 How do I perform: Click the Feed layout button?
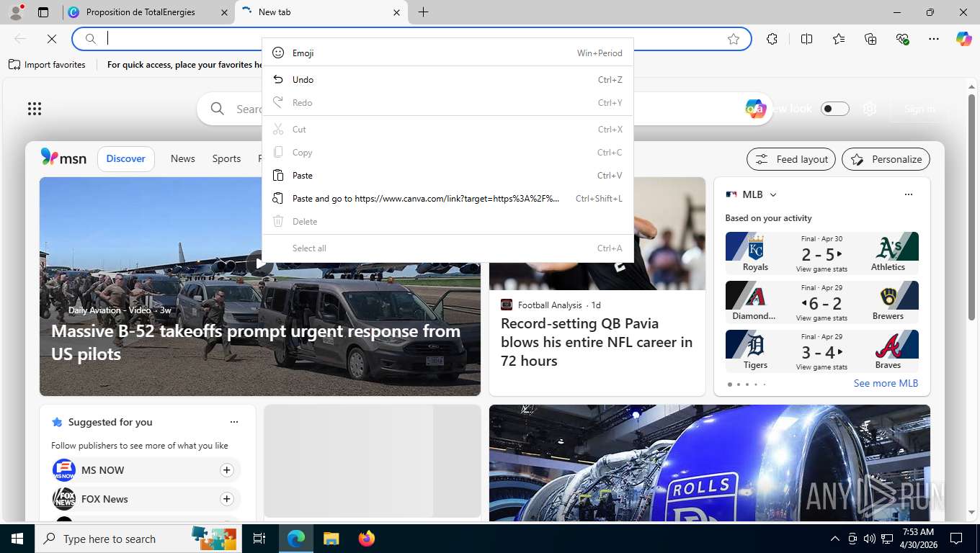click(x=791, y=159)
